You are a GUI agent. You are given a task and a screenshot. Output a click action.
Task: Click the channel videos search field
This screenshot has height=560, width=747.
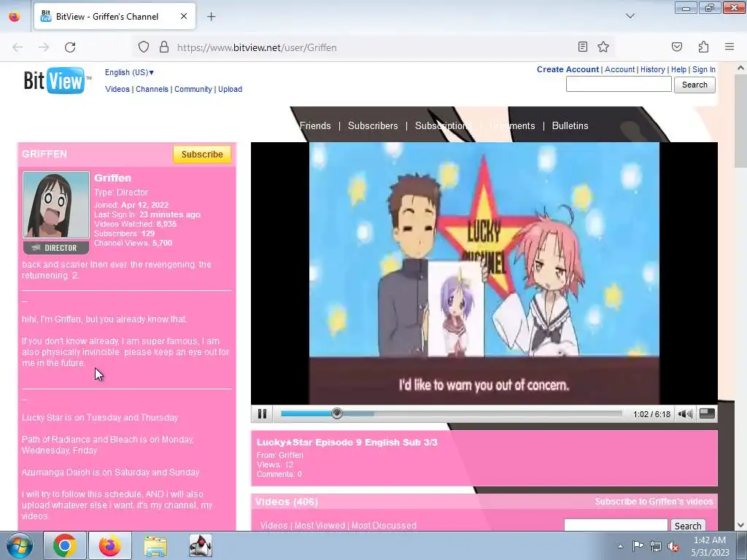(x=616, y=525)
